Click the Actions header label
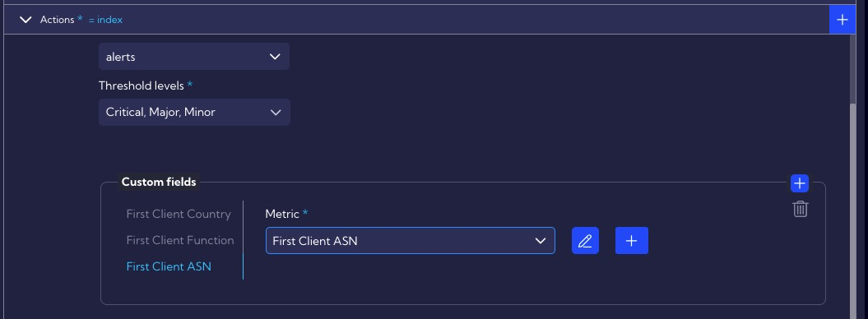This screenshot has width=868, height=319. pyautogui.click(x=57, y=20)
